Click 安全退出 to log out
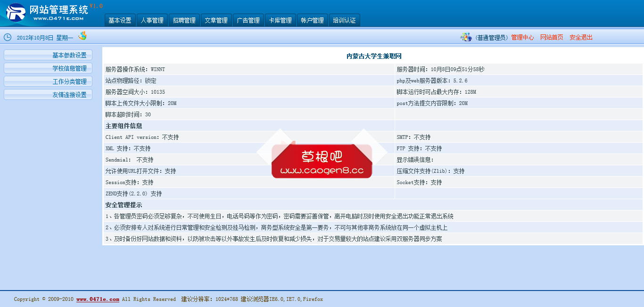Image resolution: width=644 pixels, height=307 pixels. click(x=581, y=38)
